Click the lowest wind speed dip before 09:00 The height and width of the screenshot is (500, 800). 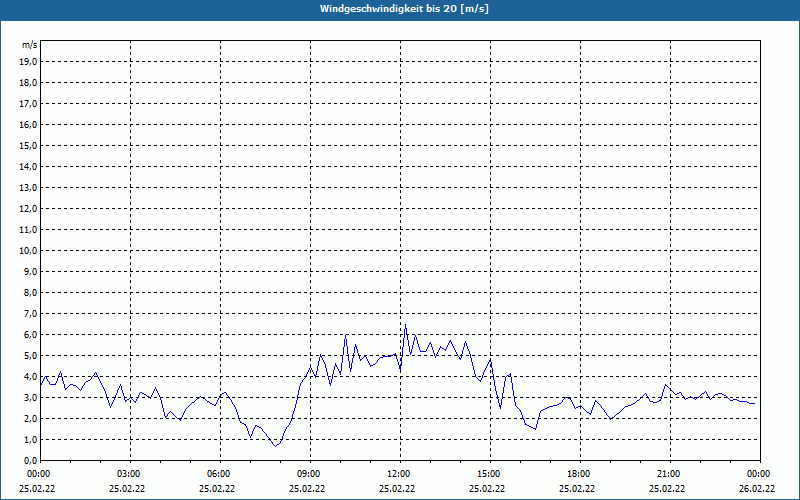[276, 445]
